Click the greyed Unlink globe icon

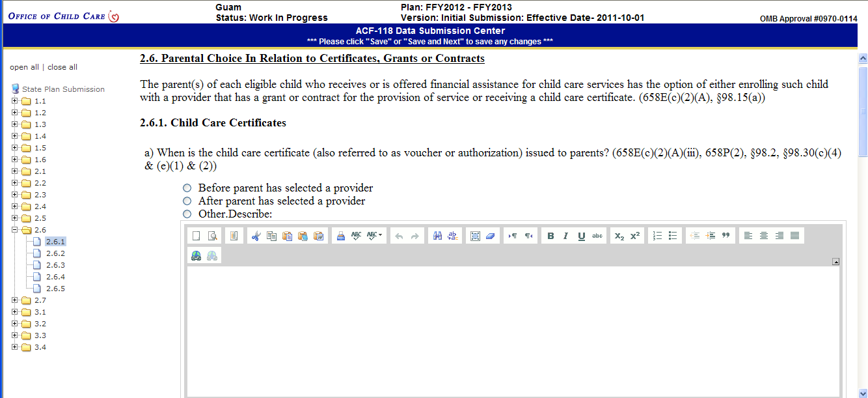point(212,256)
